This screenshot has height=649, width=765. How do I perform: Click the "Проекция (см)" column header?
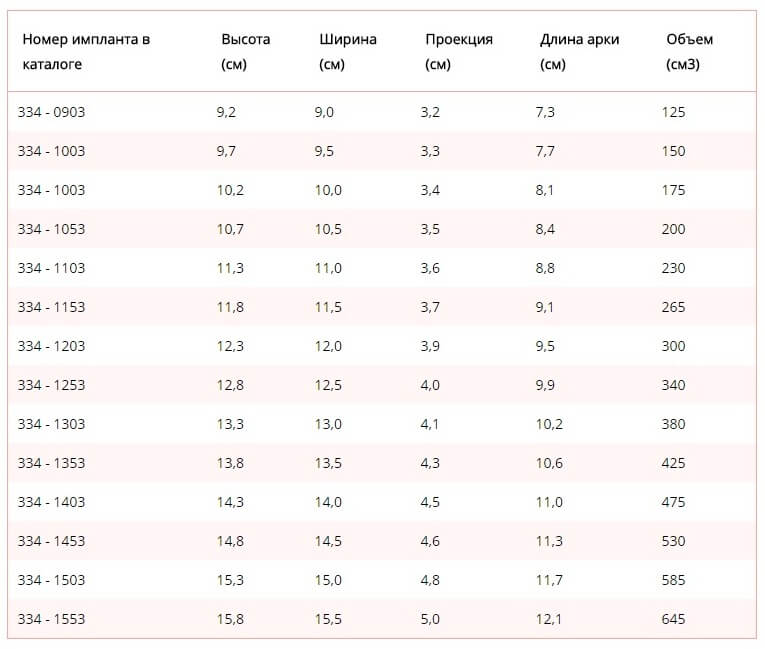click(x=458, y=52)
